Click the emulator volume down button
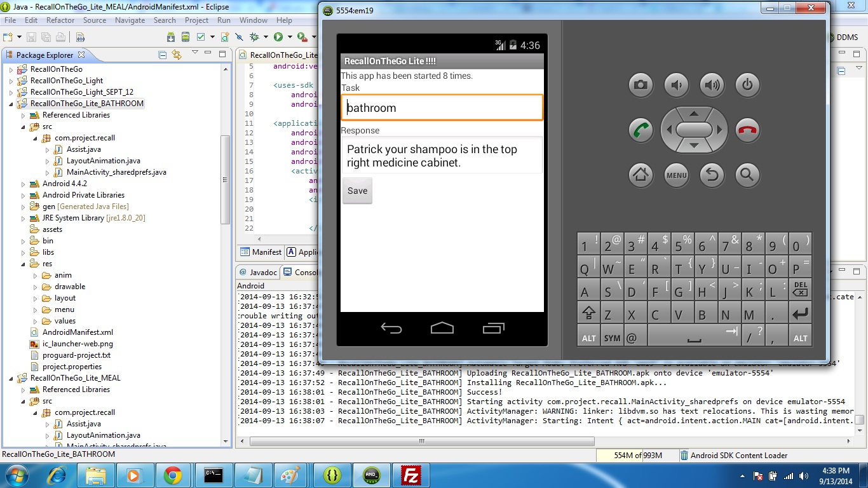Viewport: 868px width, 488px height. (676, 85)
